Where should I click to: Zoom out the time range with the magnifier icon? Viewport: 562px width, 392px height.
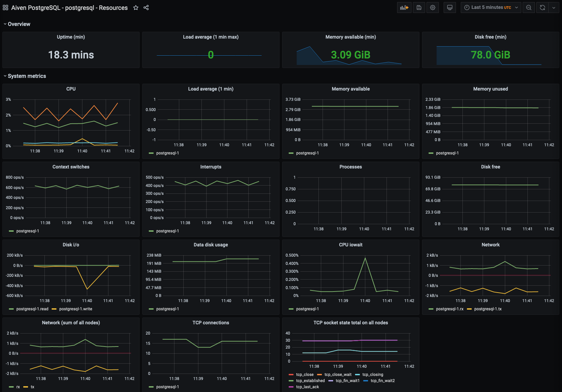(x=528, y=7)
